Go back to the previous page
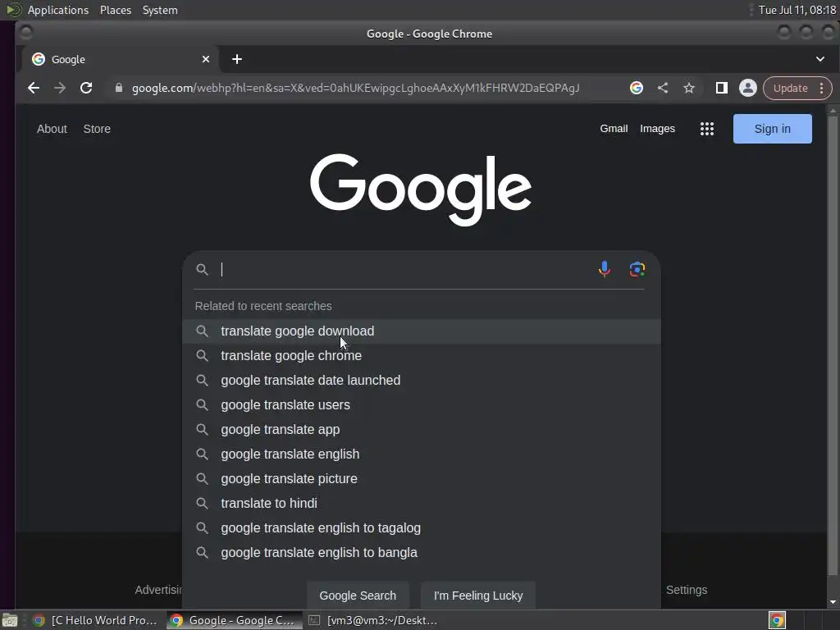 pos(33,88)
